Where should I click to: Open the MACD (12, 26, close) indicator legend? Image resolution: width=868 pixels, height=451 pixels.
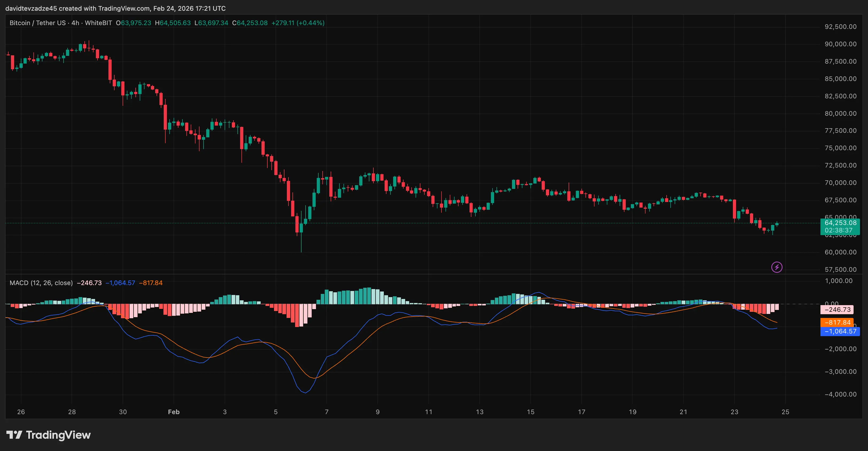click(41, 283)
